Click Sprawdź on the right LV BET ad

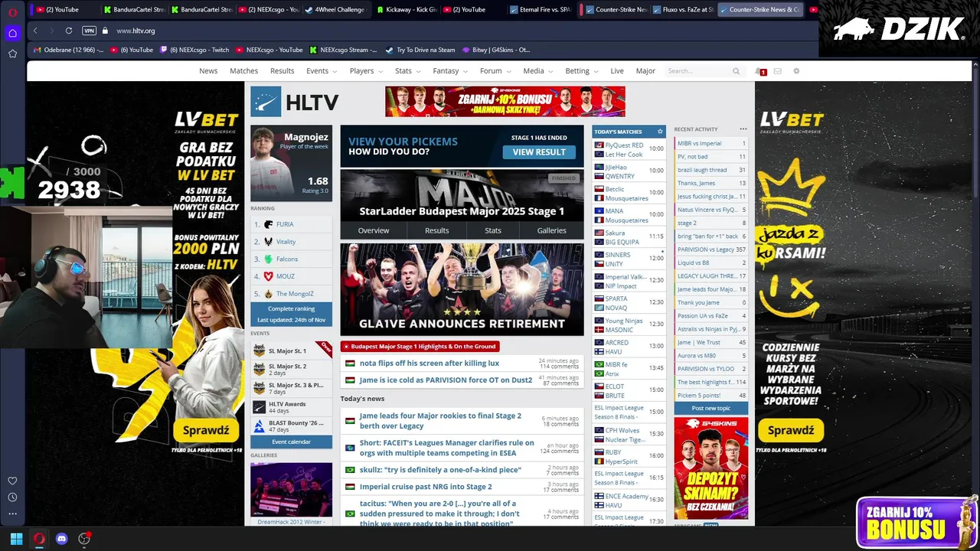click(x=791, y=430)
